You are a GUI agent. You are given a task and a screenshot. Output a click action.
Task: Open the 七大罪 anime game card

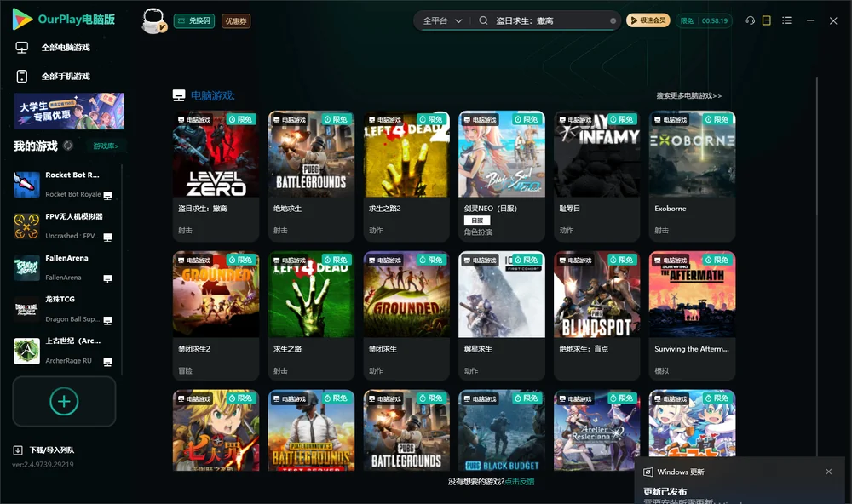[216, 430]
